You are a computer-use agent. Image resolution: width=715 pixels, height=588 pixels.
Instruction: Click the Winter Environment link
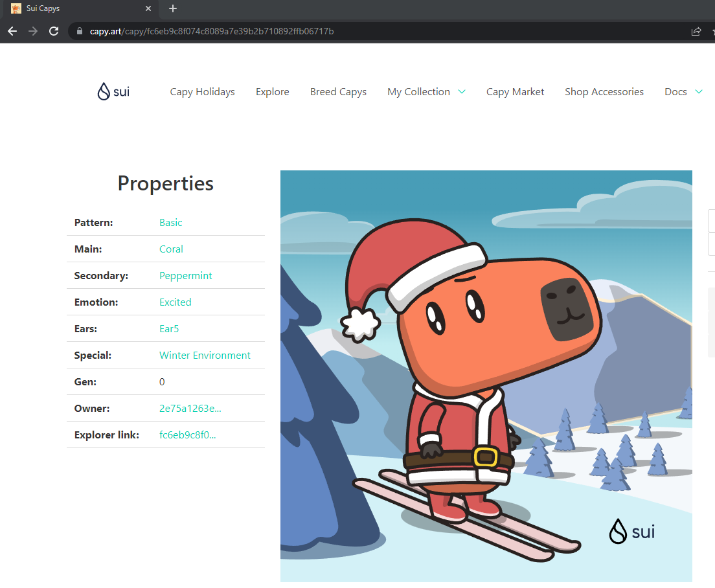coord(205,355)
